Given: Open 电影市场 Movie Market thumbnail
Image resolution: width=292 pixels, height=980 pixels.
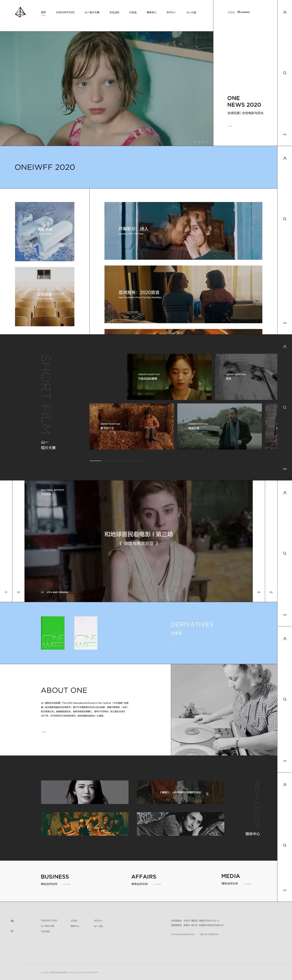Looking at the screenshot, I should tap(45, 231).
